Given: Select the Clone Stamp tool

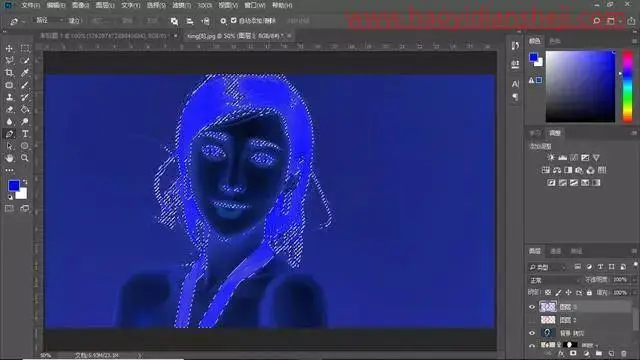Looking at the screenshot, I should 9,97.
